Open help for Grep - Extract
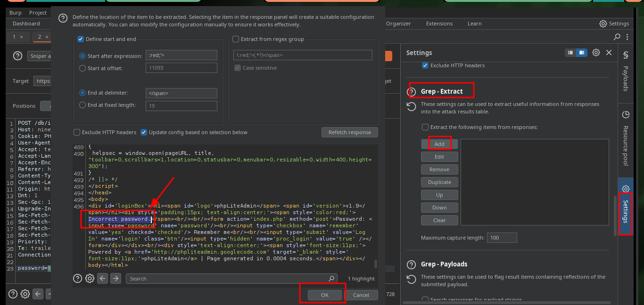This screenshot has height=305, width=644. tap(412, 91)
